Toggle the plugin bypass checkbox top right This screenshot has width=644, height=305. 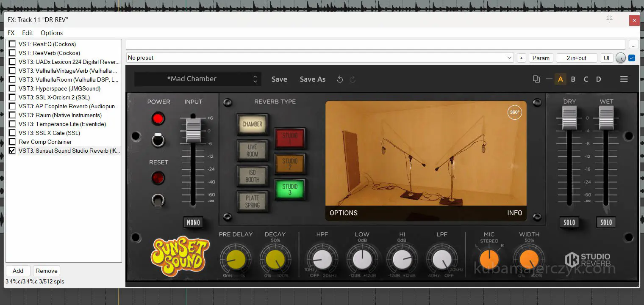tap(632, 58)
